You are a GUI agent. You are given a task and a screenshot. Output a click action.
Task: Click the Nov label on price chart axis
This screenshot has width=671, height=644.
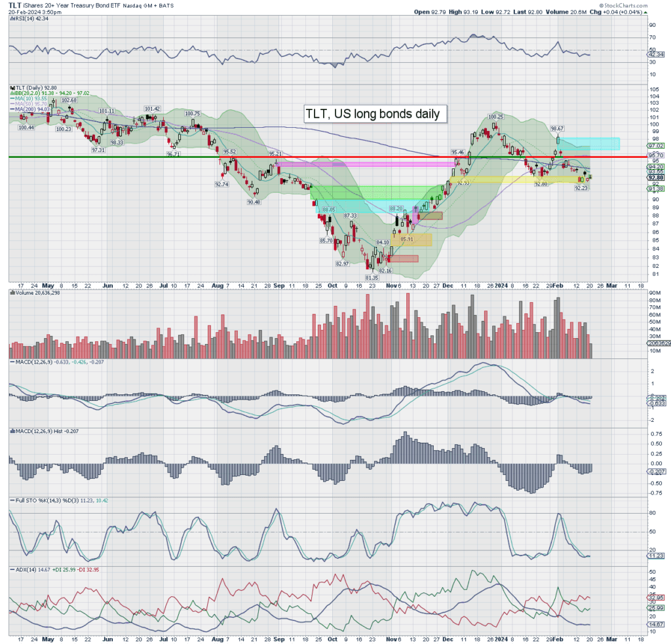point(391,286)
